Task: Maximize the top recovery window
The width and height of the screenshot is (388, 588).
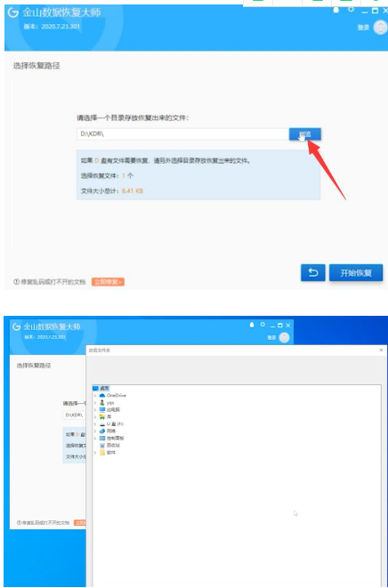Action: coord(375,11)
